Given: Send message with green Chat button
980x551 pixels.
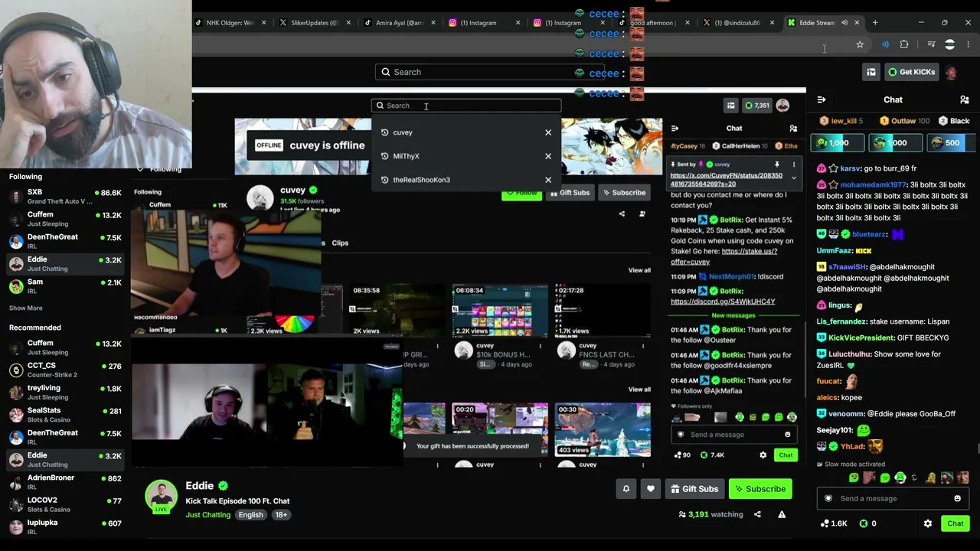Looking at the screenshot, I should click(955, 523).
